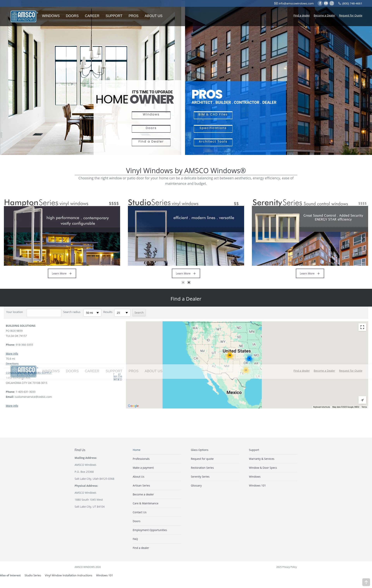Click the Glass Options footer link
Viewport: 372px width, 588px height.
point(200,450)
